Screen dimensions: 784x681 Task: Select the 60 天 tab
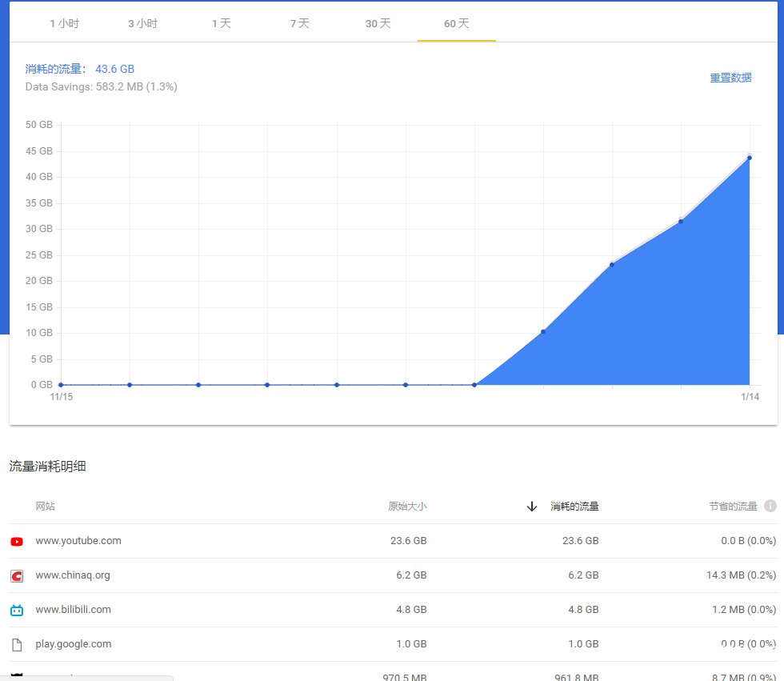click(x=456, y=24)
